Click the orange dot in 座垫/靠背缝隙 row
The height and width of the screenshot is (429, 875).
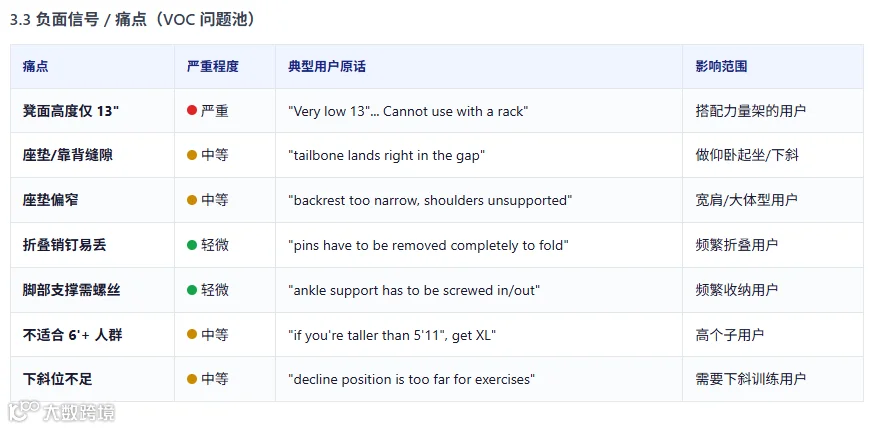[192, 155]
